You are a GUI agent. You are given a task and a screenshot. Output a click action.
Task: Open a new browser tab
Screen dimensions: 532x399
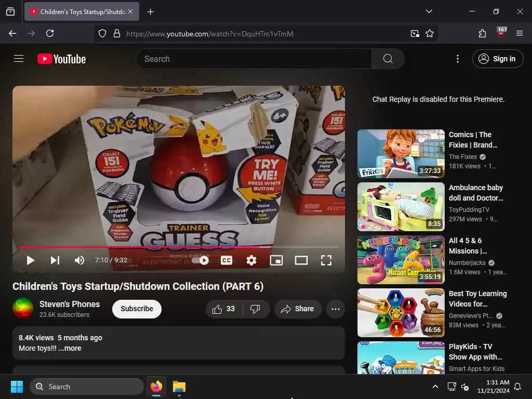tap(150, 12)
